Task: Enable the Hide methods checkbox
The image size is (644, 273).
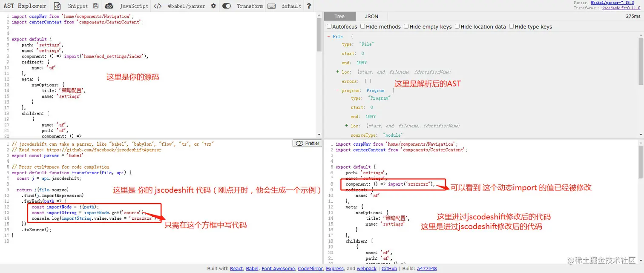Action: 363,26
